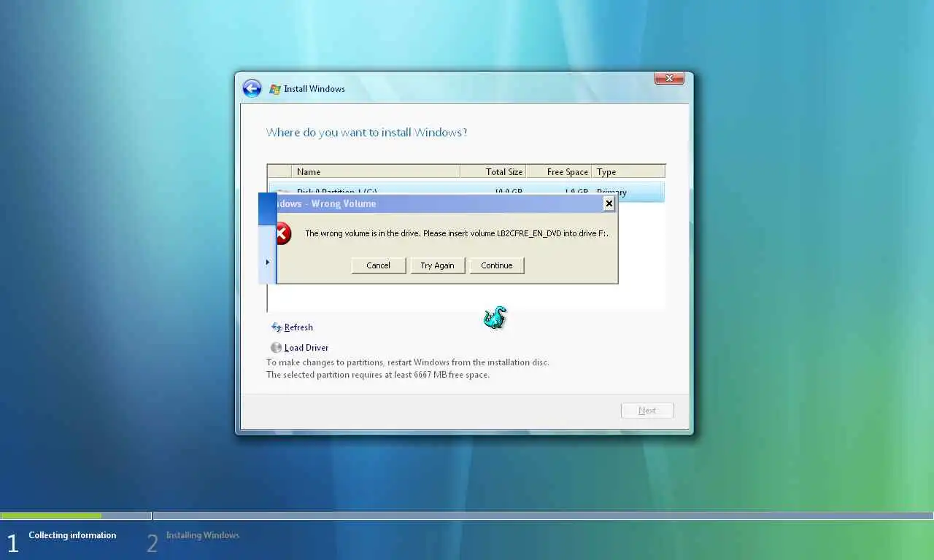Click the Refresh icon
Image resolution: width=934 pixels, height=560 pixels.
pyautogui.click(x=276, y=327)
